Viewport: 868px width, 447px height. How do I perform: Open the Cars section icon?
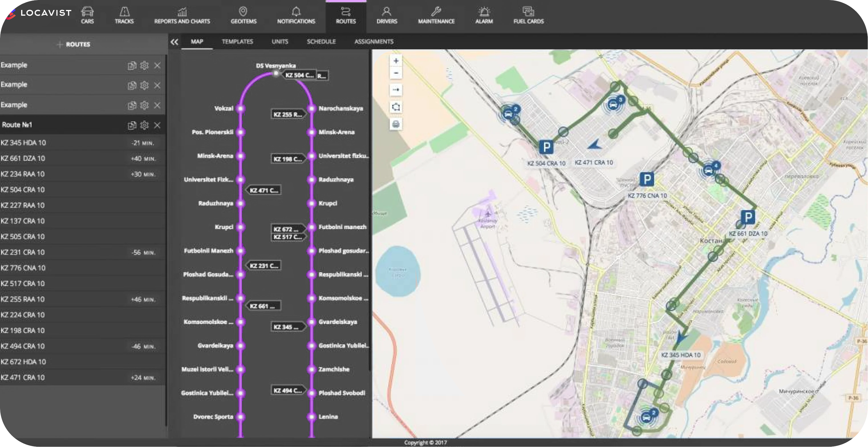point(87,12)
